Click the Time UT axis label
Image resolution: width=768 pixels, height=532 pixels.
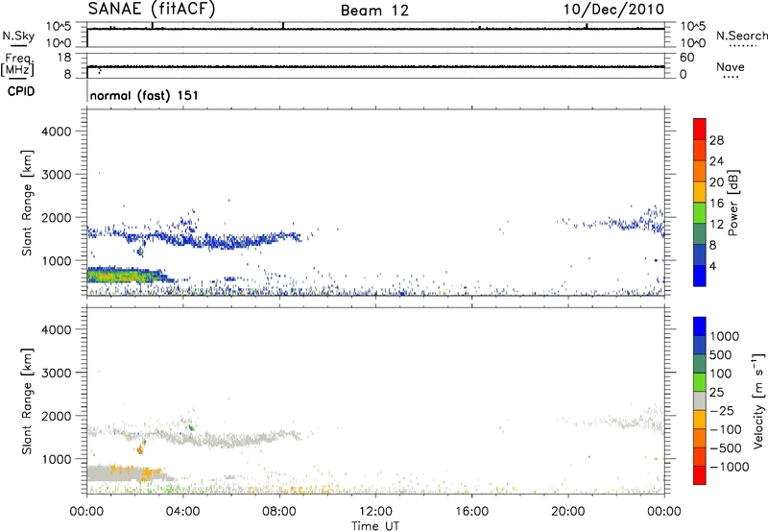pyautogui.click(x=375, y=526)
